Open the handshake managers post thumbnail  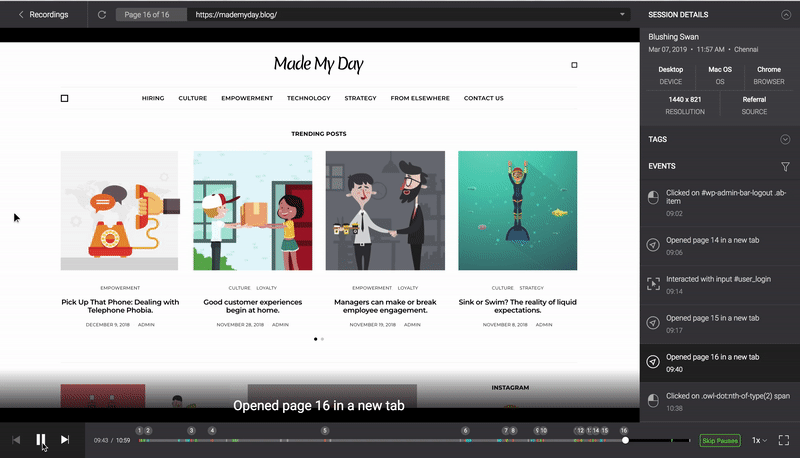(385, 210)
